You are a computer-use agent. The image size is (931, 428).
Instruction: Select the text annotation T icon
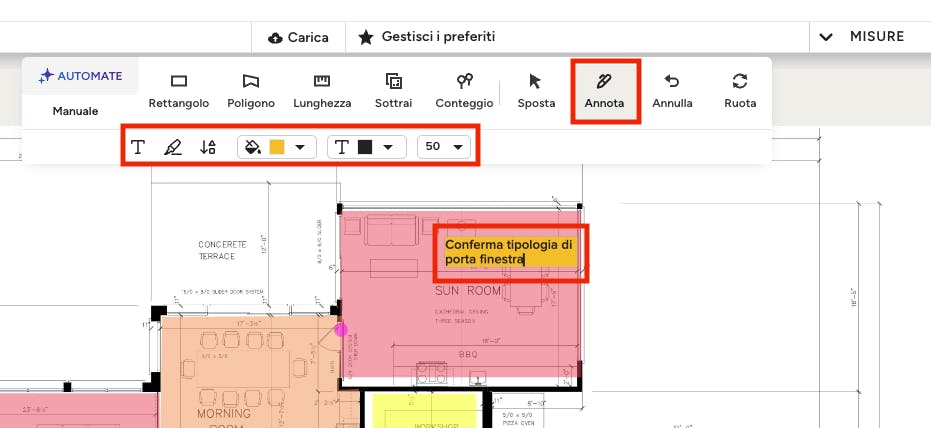click(139, 147)
